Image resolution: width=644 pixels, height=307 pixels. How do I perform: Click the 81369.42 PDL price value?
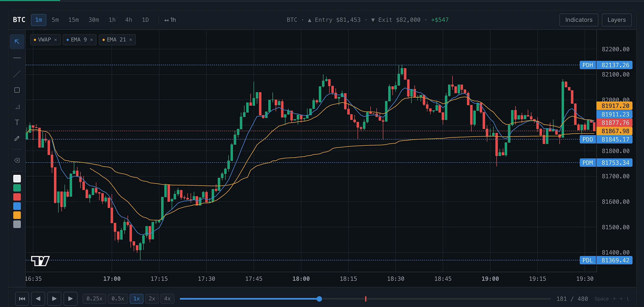[x=615, y=260]
